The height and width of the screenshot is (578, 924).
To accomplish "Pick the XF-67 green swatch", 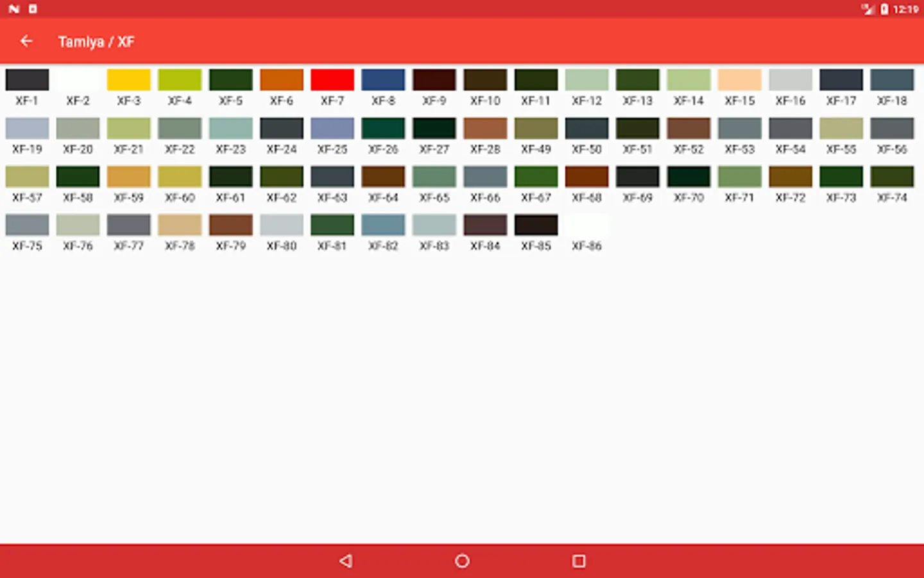I will (536, 177).
